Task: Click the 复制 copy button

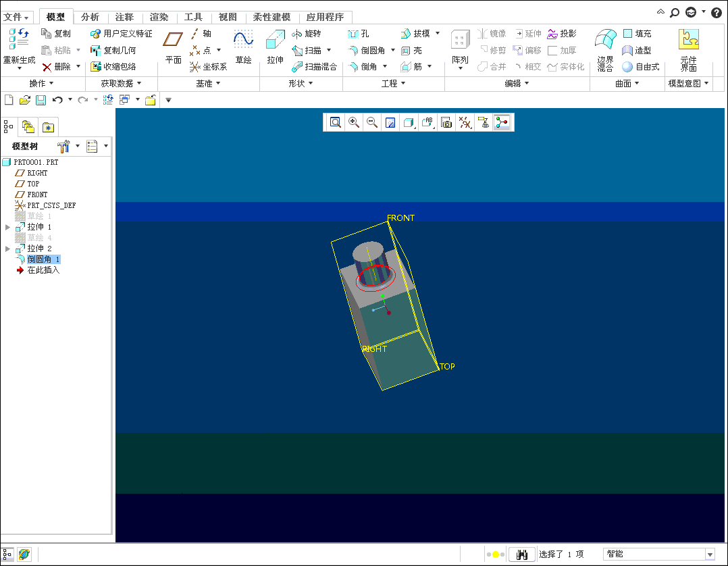Action: (x=55, y=33)
